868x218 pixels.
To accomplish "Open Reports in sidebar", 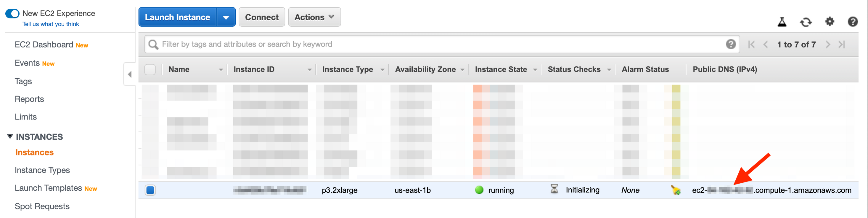I will tap(29, 99).
